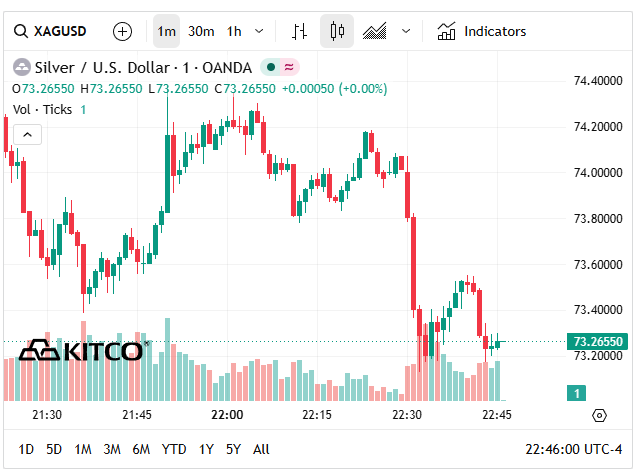Select the 5Y date range

(x=234, y=450)
